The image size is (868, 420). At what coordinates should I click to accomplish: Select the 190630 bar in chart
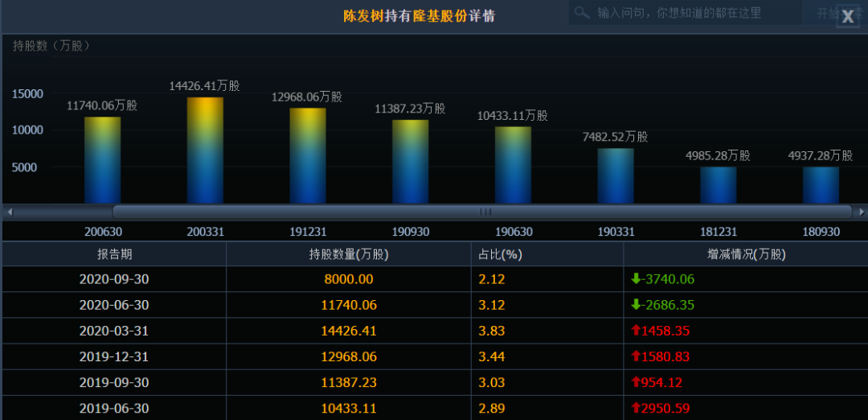(513, 165)
